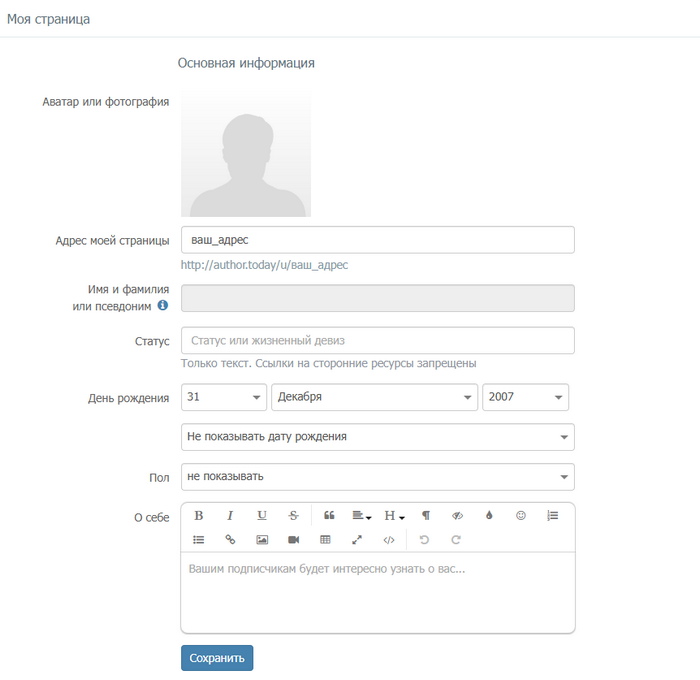Apply underline formatting
The image size is (700, 680).
click(262, 516)
